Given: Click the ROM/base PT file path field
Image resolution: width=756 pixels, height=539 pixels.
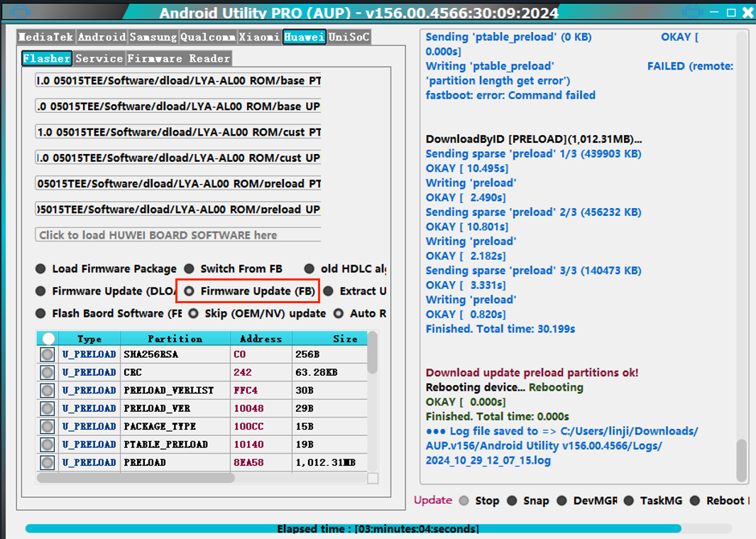Looking at the screenshot, I should point(178,80).
